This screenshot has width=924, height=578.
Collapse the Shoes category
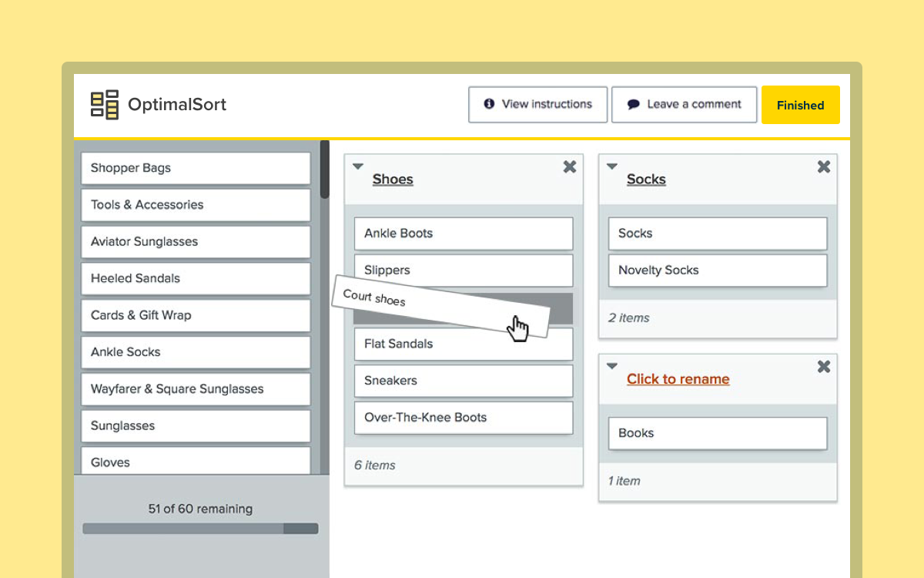(x=357, y=165)
